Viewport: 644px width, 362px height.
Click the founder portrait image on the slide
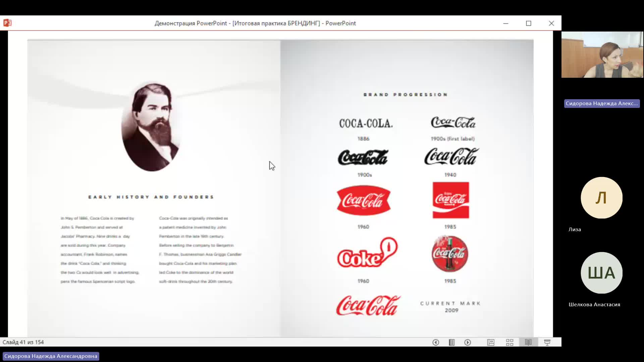tap(151, 126)
